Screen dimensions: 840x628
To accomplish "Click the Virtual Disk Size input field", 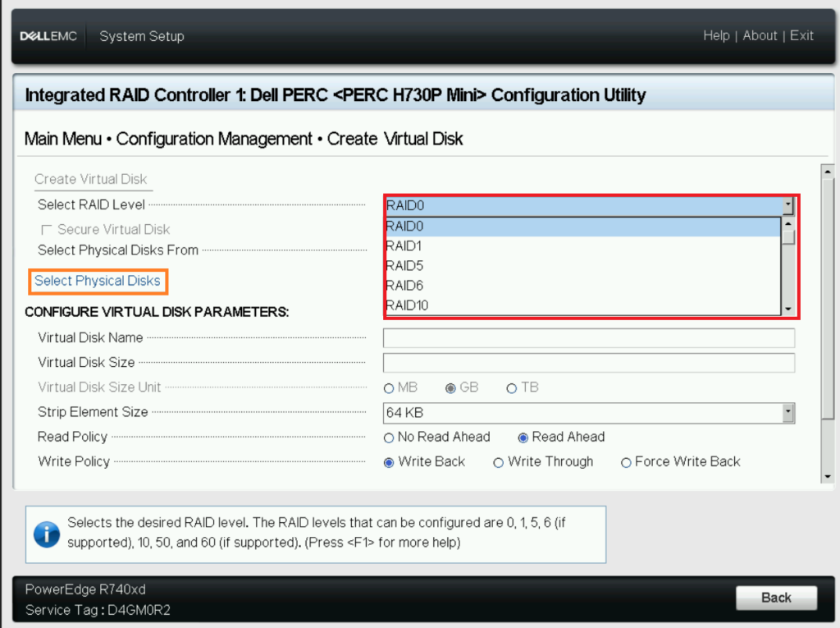I will 589,363.
